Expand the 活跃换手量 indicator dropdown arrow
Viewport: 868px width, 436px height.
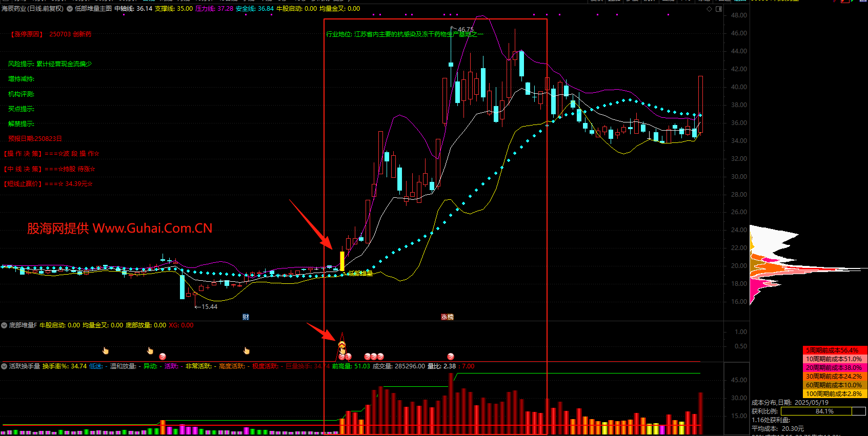click(4, 366)
